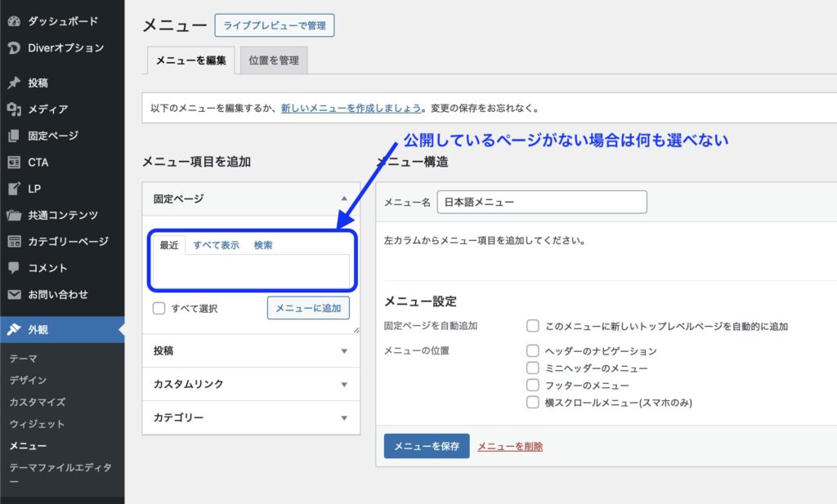The image size is (837, 504).
Task: Click the shared contents folder icon
Action: pos(14,216)
